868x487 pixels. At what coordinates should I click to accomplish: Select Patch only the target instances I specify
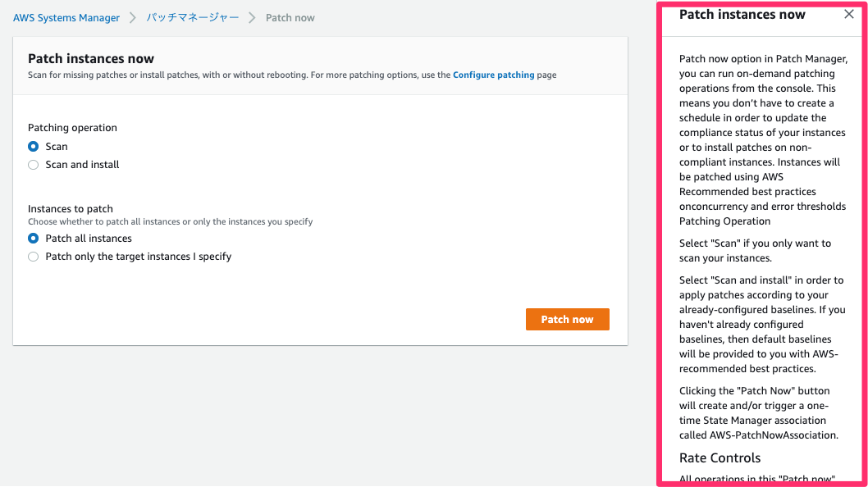click(33, 256)
